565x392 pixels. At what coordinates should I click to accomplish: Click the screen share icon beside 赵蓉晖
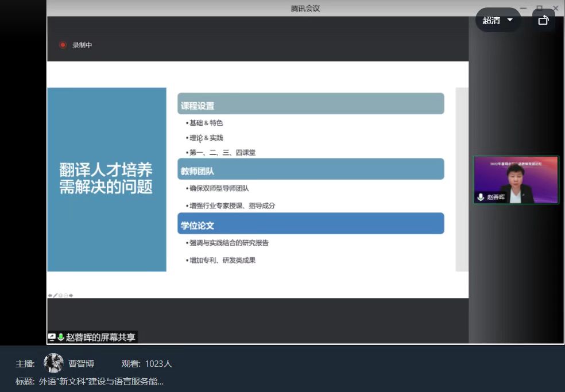tap(52, 337)
